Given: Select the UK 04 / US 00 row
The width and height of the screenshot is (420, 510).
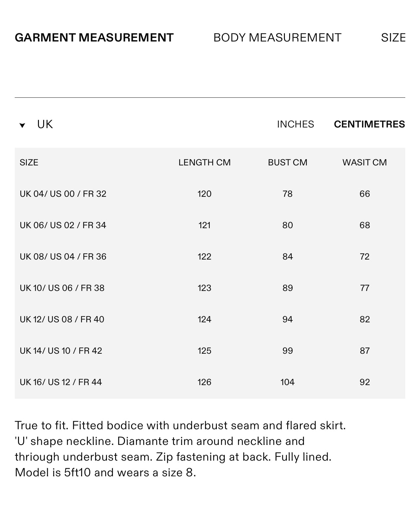Looking at the screenshot, I should [x=63, y=194].
